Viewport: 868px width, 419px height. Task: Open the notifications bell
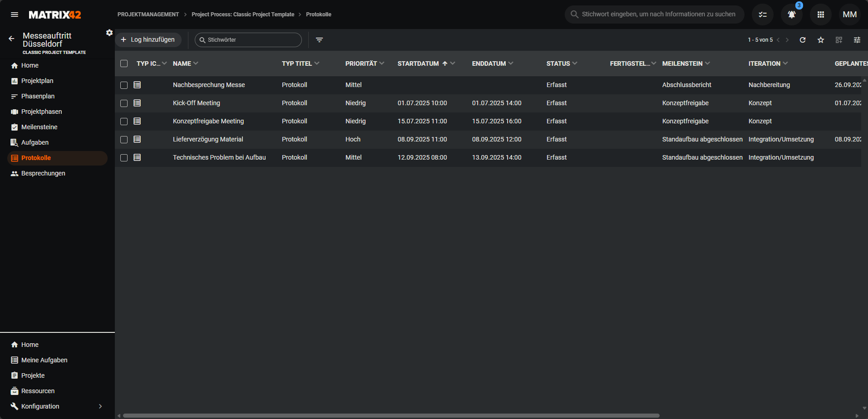(791, 15)
